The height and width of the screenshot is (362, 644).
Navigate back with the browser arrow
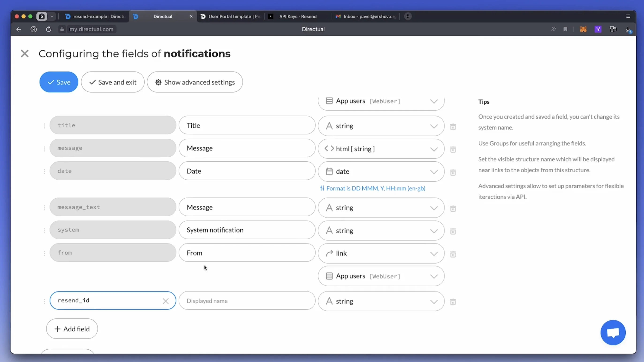(x=19, y=29)
